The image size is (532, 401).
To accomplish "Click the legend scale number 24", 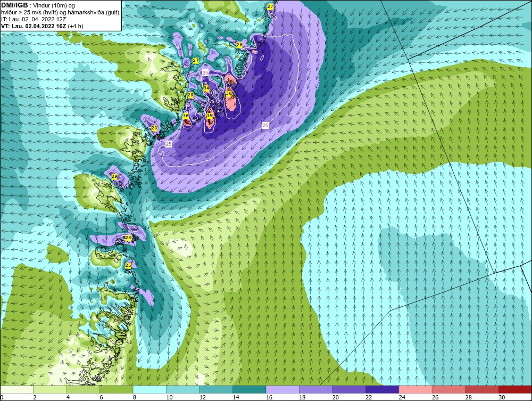I will pos(402,397).
